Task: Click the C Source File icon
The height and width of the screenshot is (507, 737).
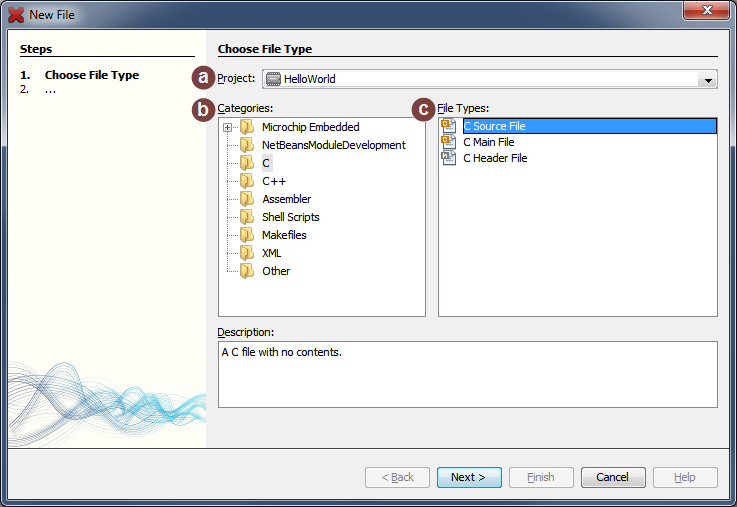Action: pyautogui.click(x=448, y=126)
